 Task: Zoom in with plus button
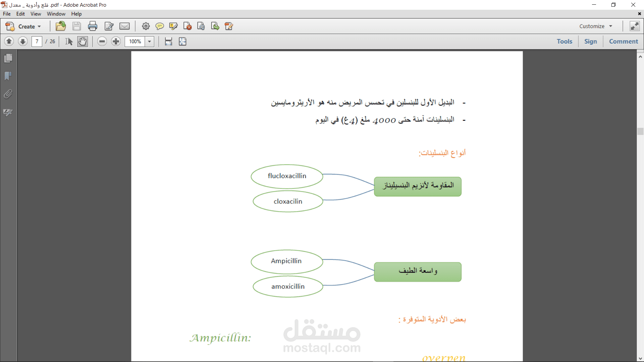tap(116, 41)
